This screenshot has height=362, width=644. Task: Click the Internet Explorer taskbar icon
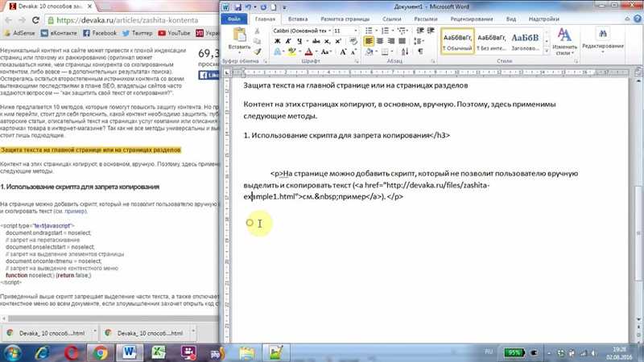pyautogui.click(x=42, y=352)
